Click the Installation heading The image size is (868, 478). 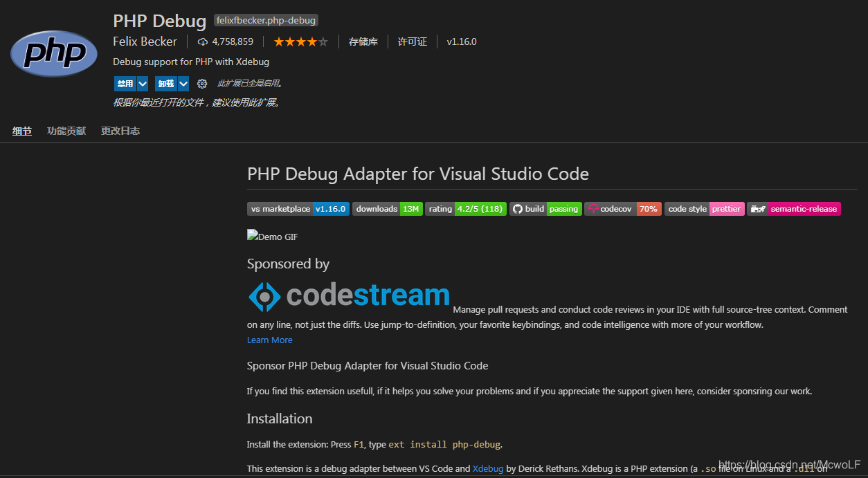point(280,419)
